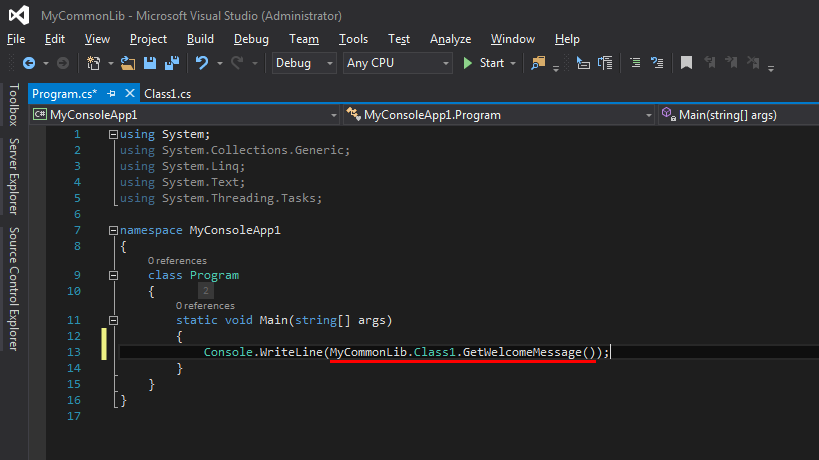Open the Any CPU platform dropdown

(397, 63)
